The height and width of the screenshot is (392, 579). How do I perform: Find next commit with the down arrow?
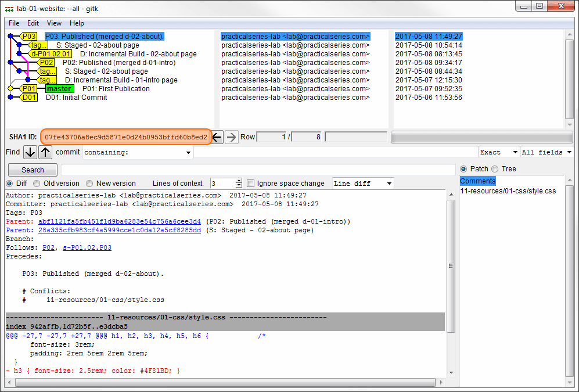pyautogui.click(x=30, y=152)
